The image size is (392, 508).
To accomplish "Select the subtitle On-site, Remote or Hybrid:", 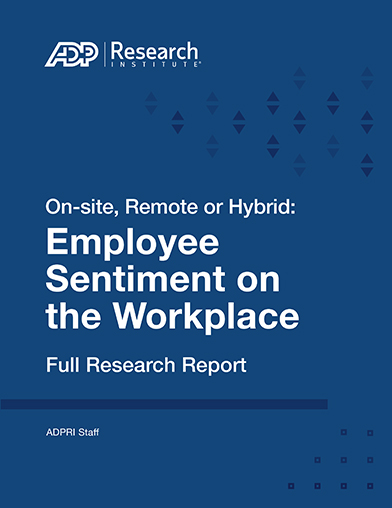I will (x=170, y=207).
